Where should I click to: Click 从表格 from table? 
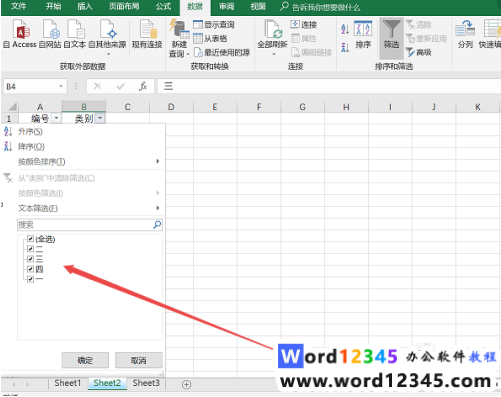pos(210,39)
